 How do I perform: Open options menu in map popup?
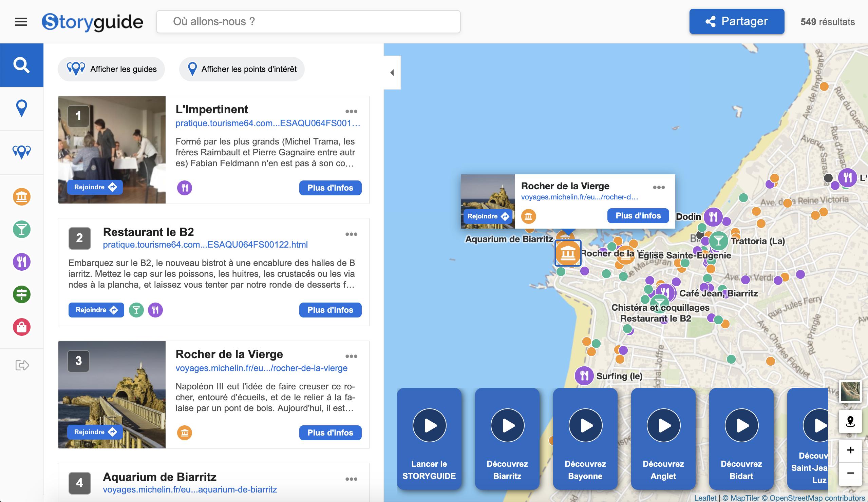coord(659,187)
